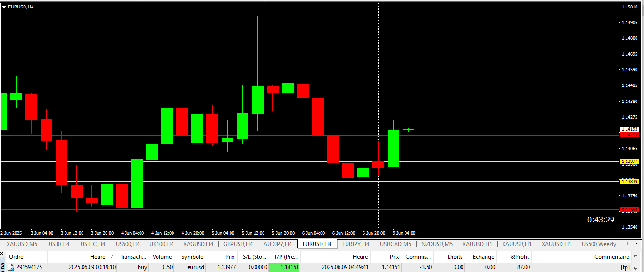Viewport: 644px width, 272px height.
Task: Click the red 1.14151 price level label
Action: point(629,135)
